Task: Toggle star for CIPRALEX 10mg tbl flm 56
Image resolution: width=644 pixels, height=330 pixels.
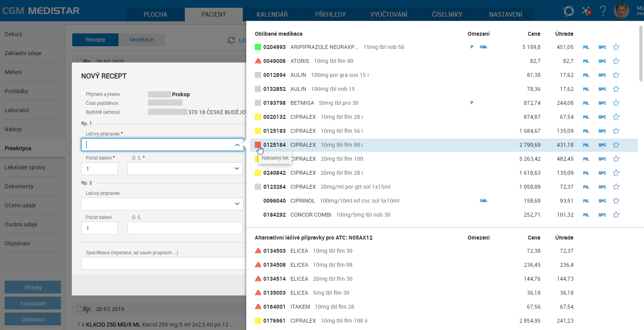Action: [x=616, y=131]
